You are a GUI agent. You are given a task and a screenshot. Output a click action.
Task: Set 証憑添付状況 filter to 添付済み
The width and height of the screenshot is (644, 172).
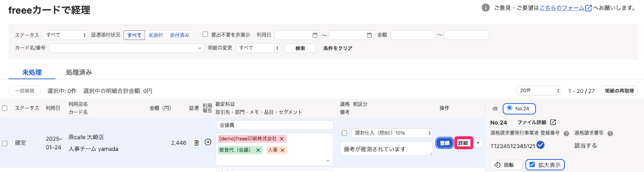pos(180,35)
